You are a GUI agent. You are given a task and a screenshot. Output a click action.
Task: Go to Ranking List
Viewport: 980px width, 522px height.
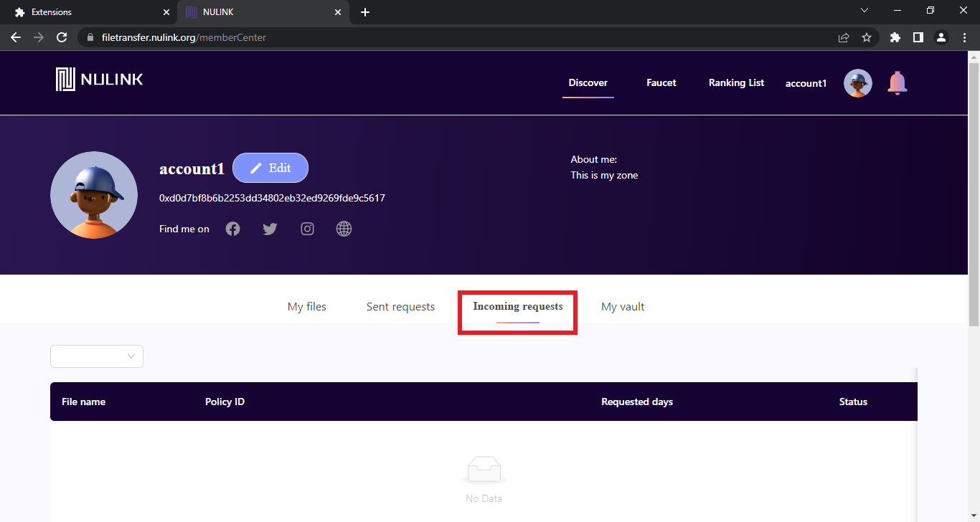pos(736,83)
